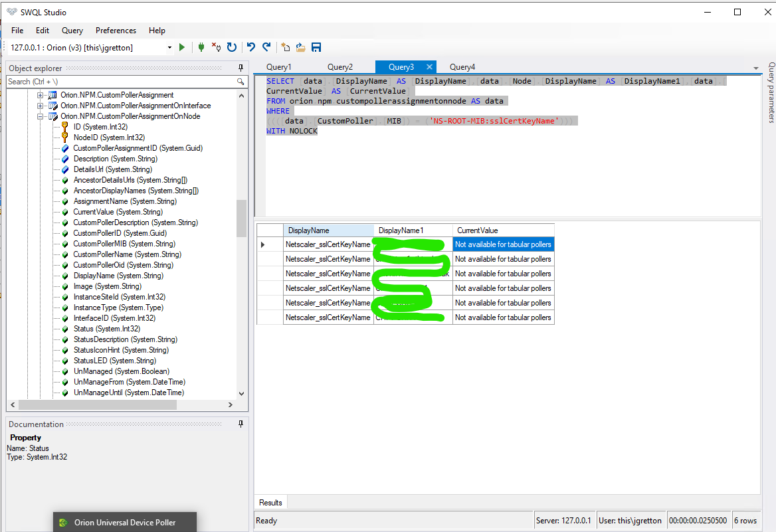Toggle the pin on Documentation panel
Image resolution: width=776 pixels, height=532 pixels.
tap(241, 424)
